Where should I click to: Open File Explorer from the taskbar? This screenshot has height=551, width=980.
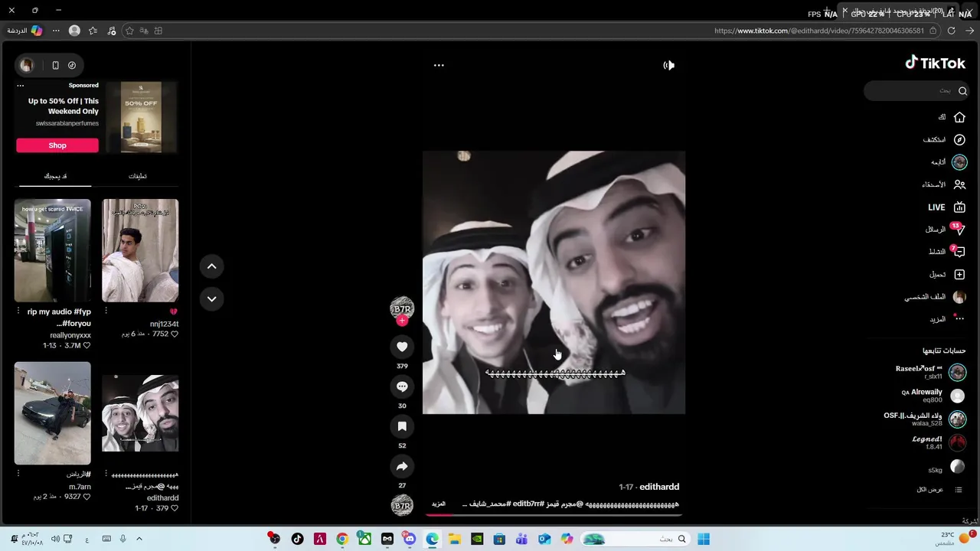point(454,539)
